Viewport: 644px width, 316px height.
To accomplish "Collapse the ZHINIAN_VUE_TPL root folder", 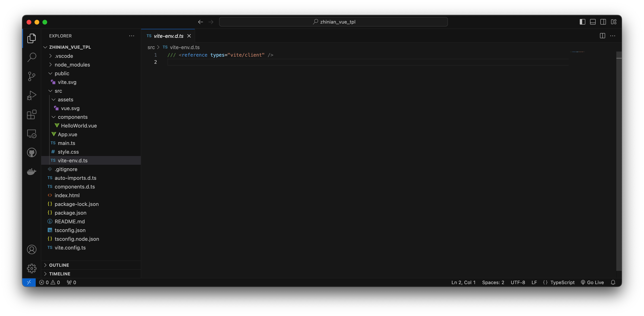I will 91,47.
